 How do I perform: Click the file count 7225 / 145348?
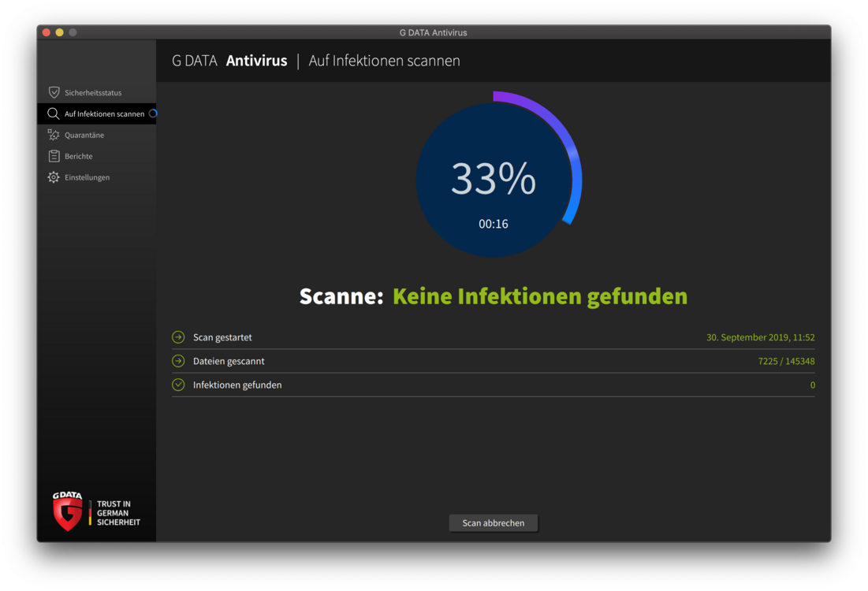point(786,361)
